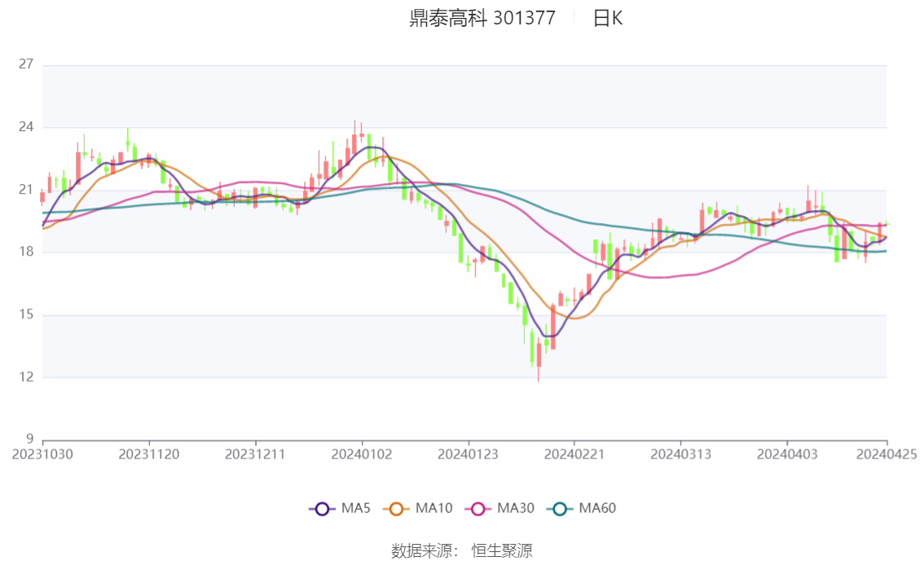Click the lowest candlestick near 12
This screenshot has width=924, height=561.
(539, 360)
